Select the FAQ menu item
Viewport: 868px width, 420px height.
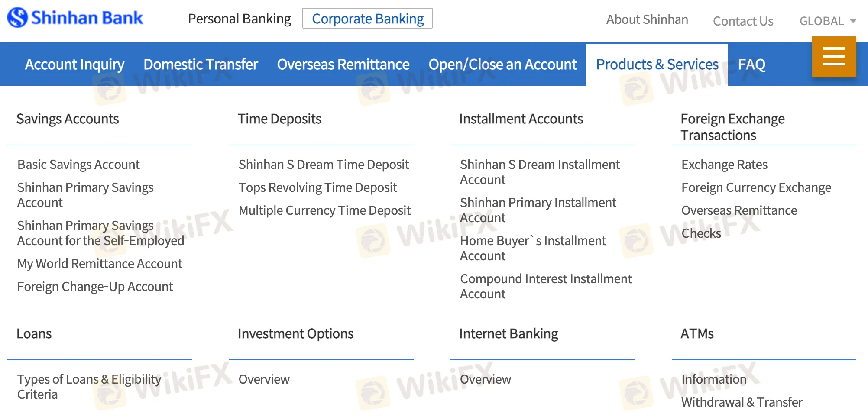(751, 65)
